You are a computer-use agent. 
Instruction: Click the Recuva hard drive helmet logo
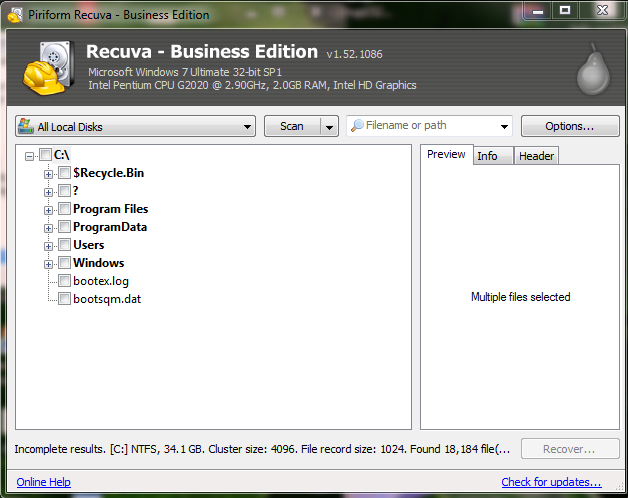(x=49, y=68)
